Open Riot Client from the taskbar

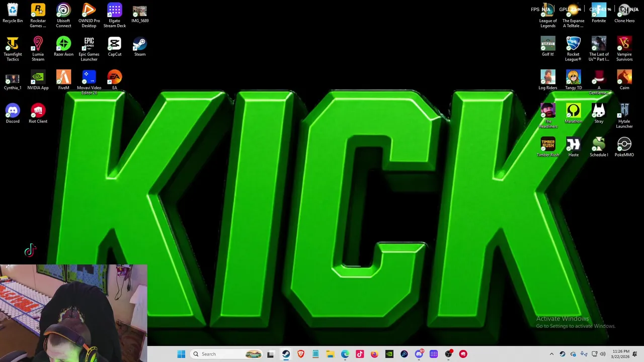(463, 354)
